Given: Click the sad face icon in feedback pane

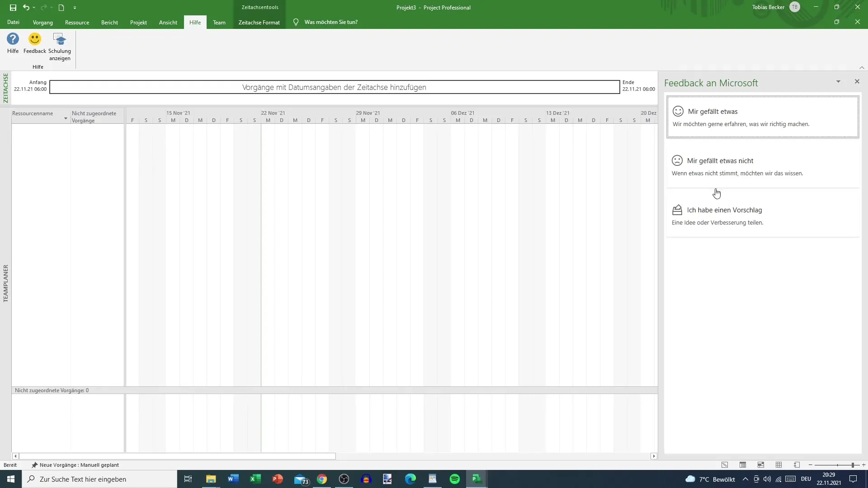Looking at the screenshot, I should click(x=677, y=160).
